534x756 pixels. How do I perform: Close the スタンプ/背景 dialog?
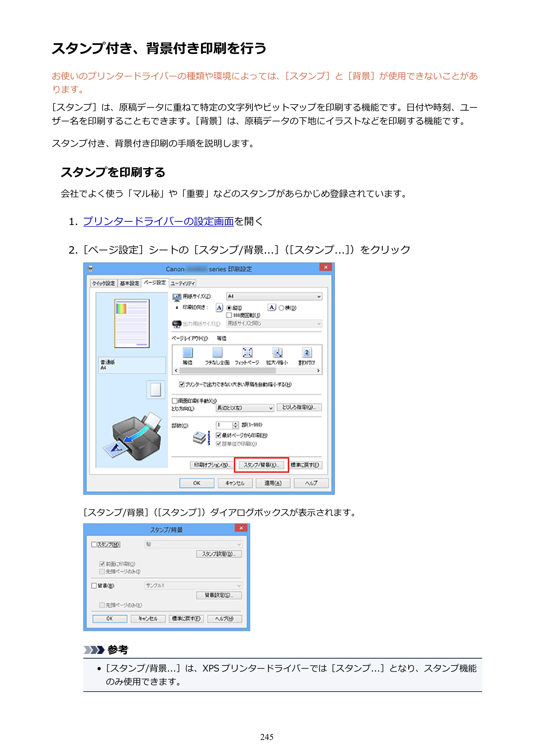(241, 528)
